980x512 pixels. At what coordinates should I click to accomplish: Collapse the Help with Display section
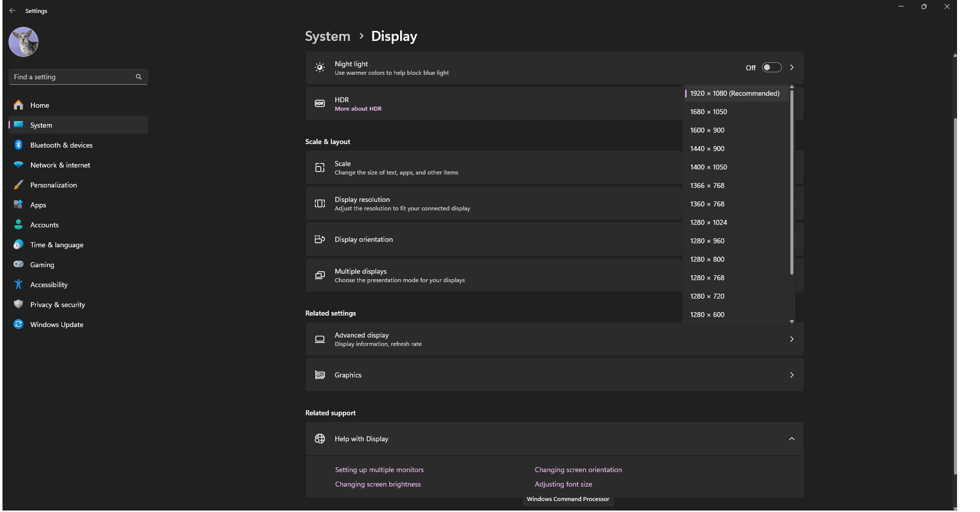tap(792, 439)
